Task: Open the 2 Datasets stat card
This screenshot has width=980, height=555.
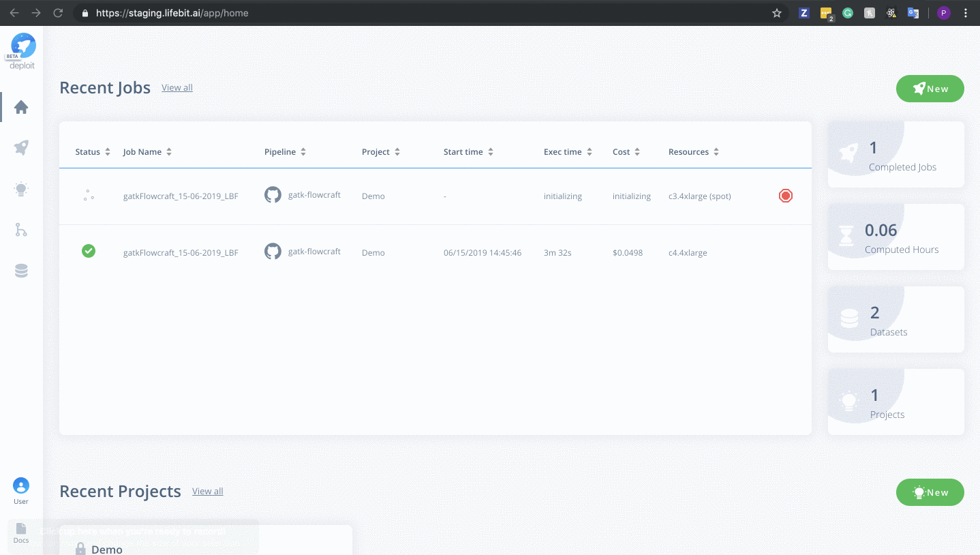Action: pyautogui.click(x=896, y=319)
